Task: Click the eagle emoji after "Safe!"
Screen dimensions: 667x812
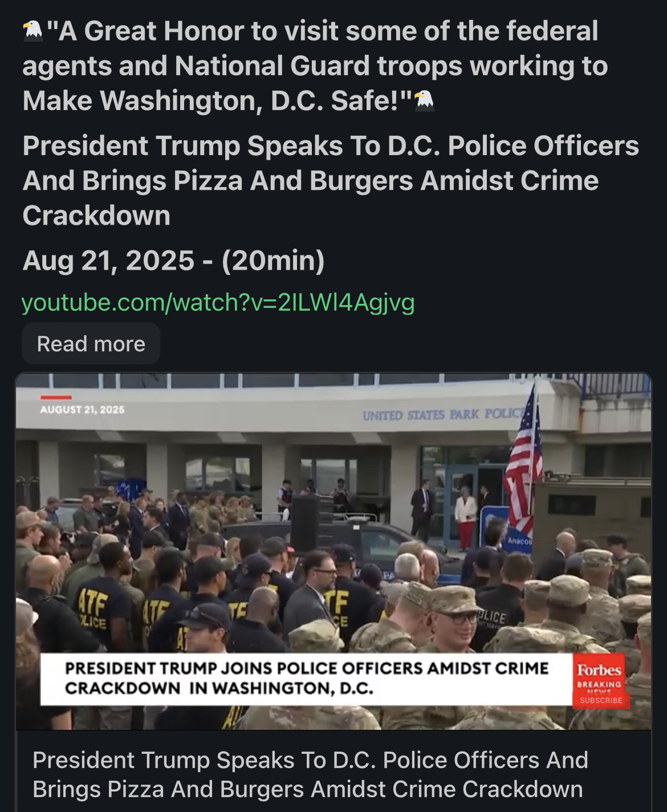Action: pyautogui.click(x=424, y=100)
